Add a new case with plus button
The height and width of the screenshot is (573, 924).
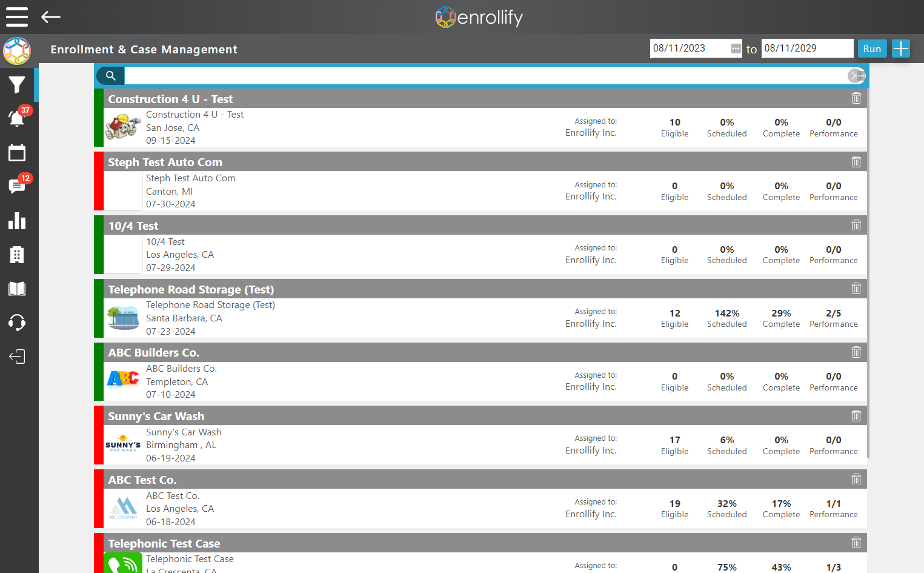click(901, 49)
